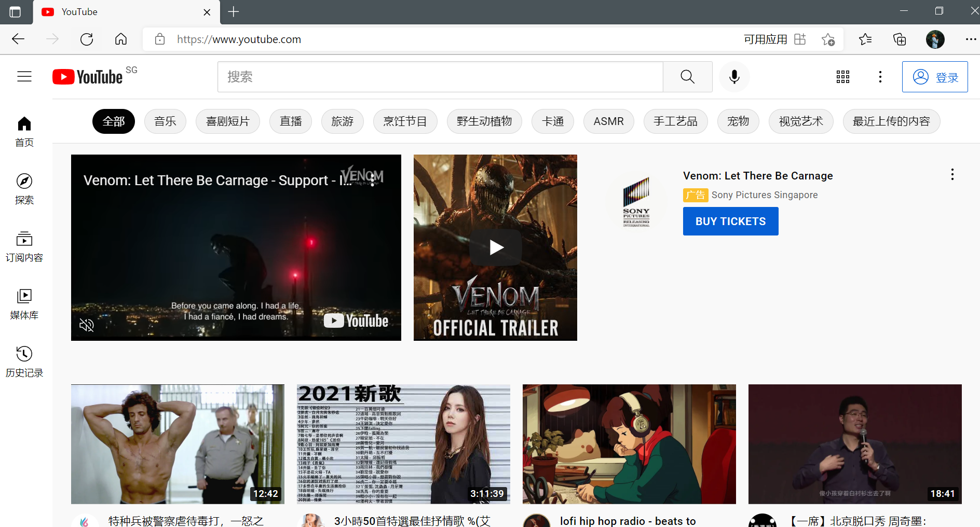This screenshot has height=527, width=980.
Task: Click the BUY TICKETS button
Action: pos(730,221)
